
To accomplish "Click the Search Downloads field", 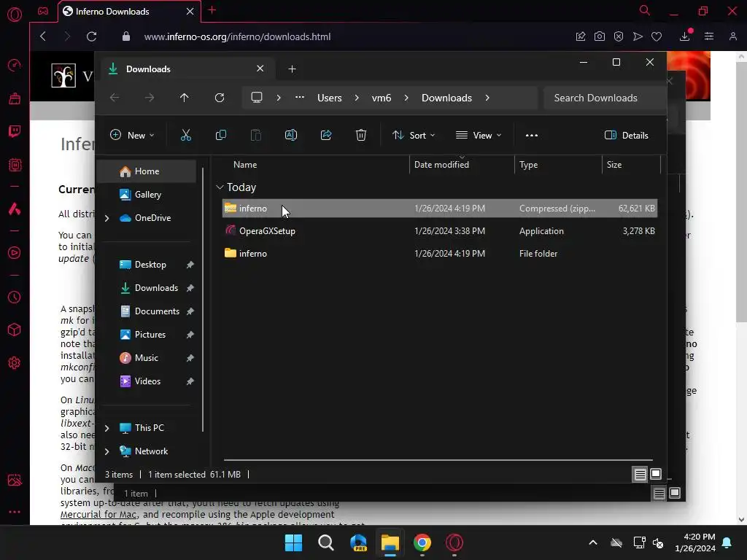I will point(604,98).
